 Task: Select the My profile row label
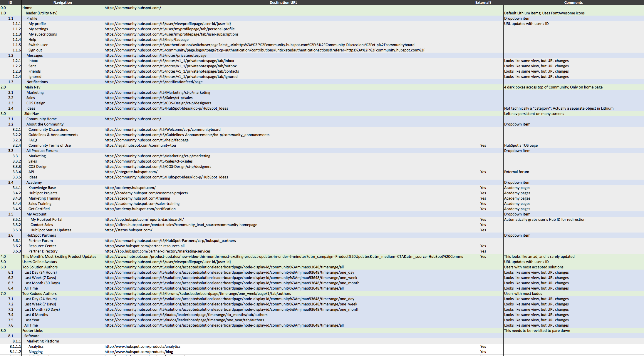[x=37, y=24]
